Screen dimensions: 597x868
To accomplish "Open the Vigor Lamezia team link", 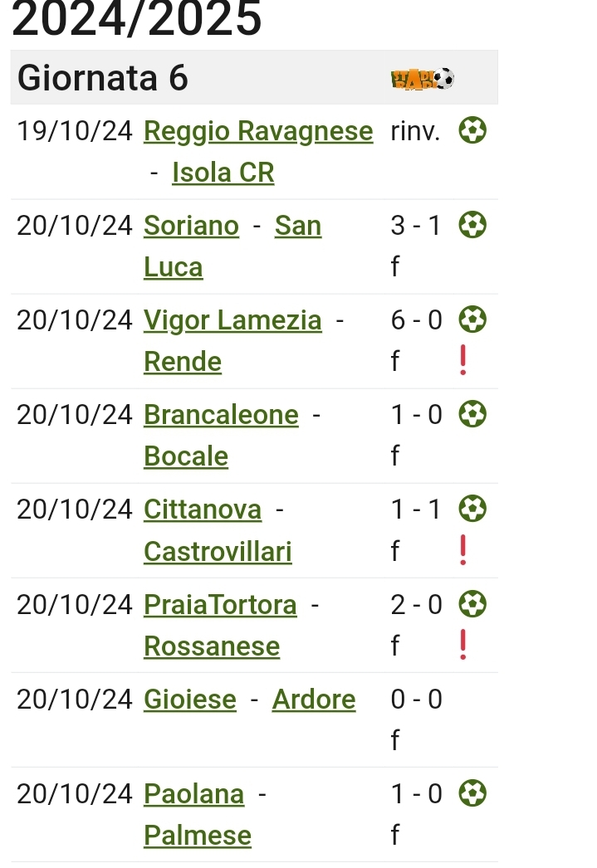I will [x=232, y=321].
